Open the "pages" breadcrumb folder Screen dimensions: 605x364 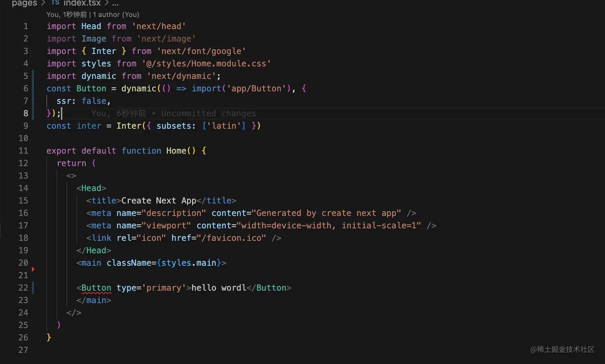pyautogui.click(x=24, y=3)
